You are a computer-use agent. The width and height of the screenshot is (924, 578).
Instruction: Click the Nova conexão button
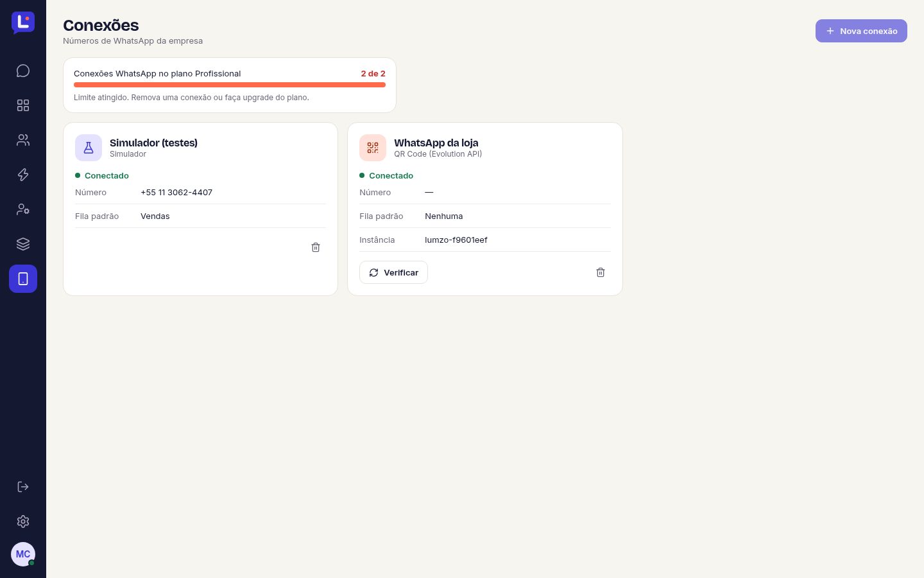point(861,31)
